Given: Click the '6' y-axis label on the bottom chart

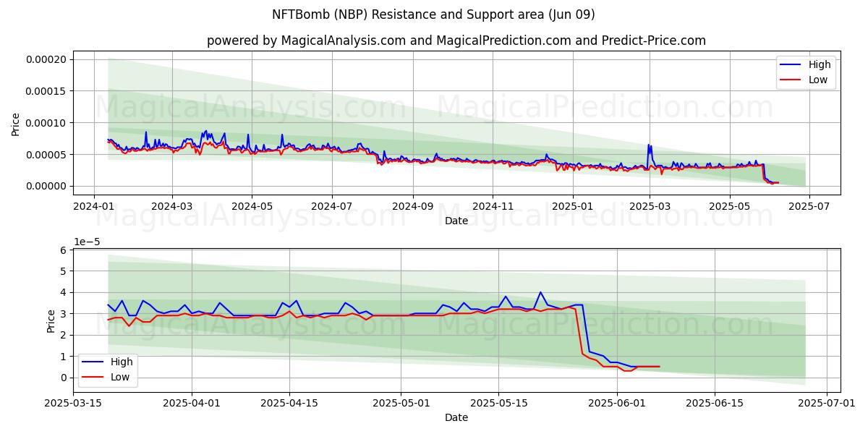Looking at the screenshot, I should point(64,250).
